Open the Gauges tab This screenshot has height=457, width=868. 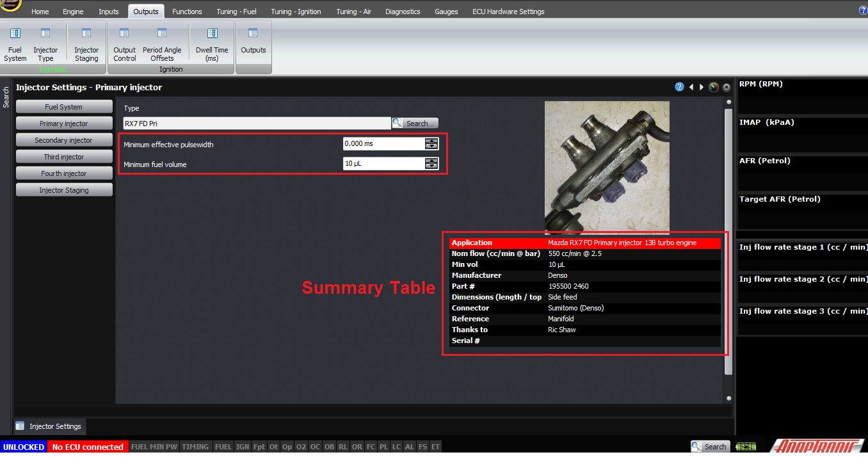[446, 12]
